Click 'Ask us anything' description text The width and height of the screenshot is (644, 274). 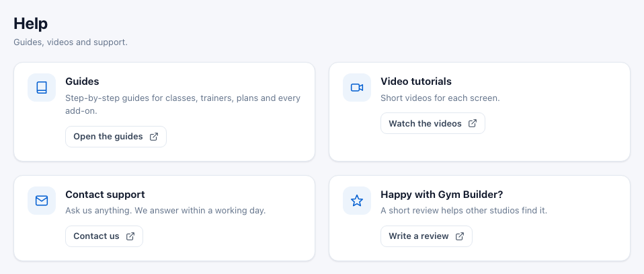point(165,211)
